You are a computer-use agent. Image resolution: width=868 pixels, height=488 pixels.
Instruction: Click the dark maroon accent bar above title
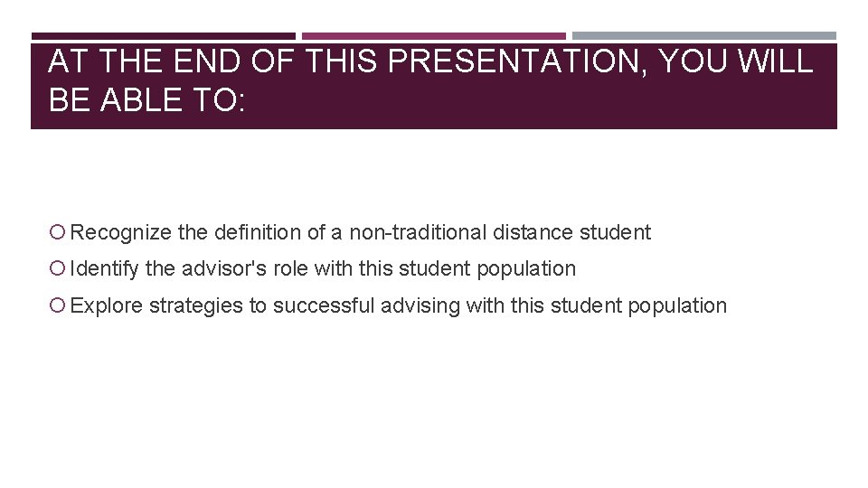coord(164,36)
